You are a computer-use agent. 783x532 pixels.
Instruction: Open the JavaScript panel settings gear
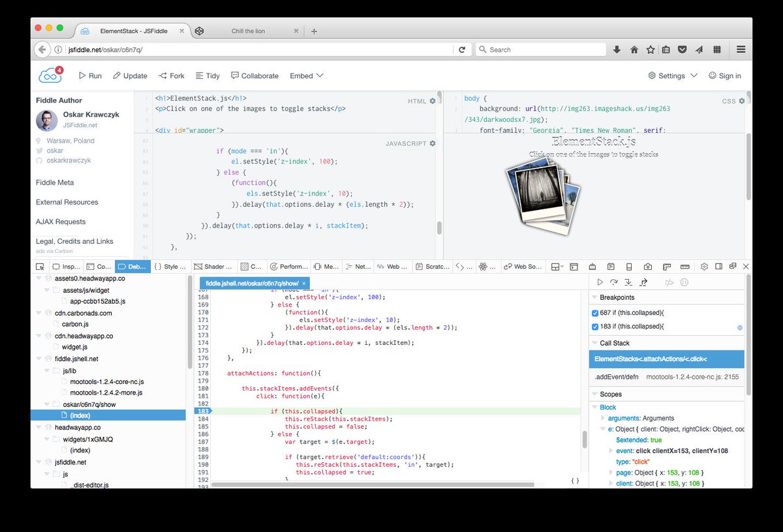(x=432, y=143)
